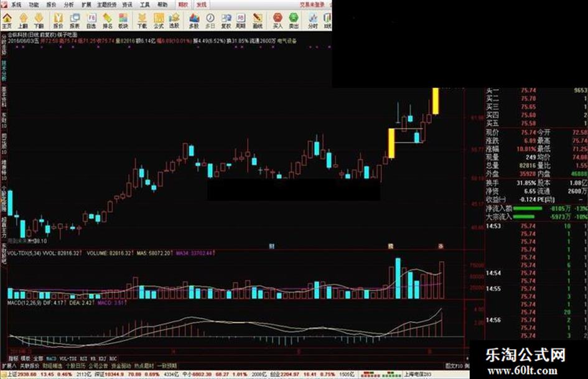This screenshot has height=379, width=588.
Task: Switch to the 期权 tab
Action: pyautogui.click(x=184, y=5)
